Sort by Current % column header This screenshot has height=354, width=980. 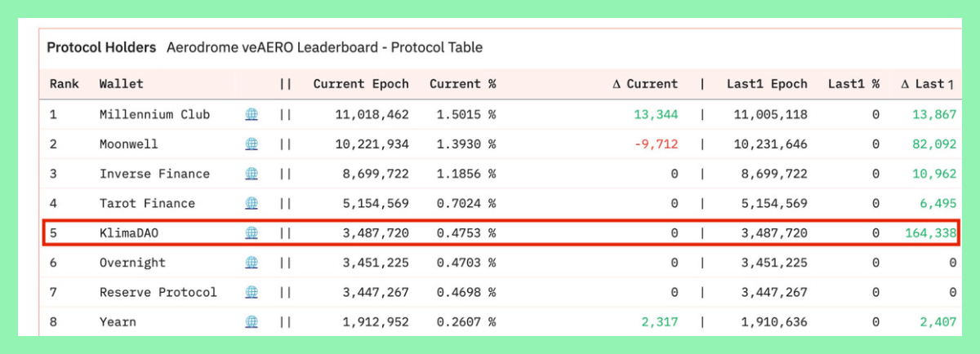[463, 84]
